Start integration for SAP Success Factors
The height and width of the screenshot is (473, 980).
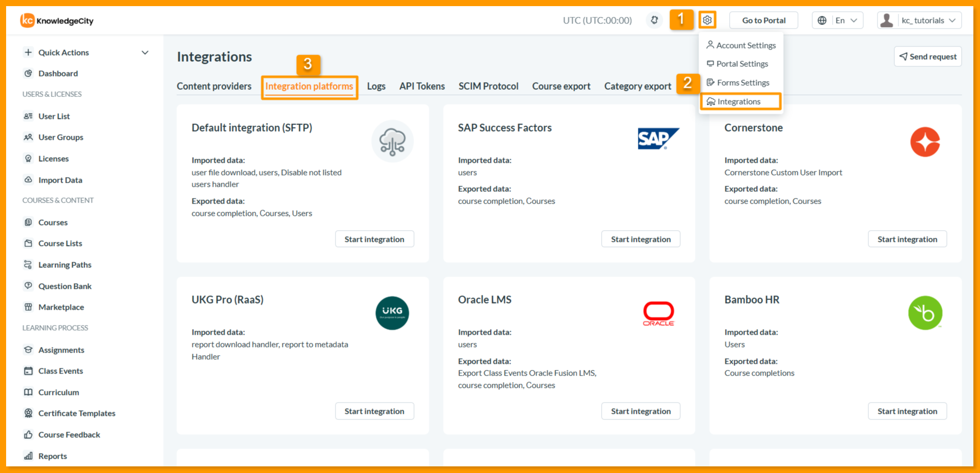(x=641, y=239)
